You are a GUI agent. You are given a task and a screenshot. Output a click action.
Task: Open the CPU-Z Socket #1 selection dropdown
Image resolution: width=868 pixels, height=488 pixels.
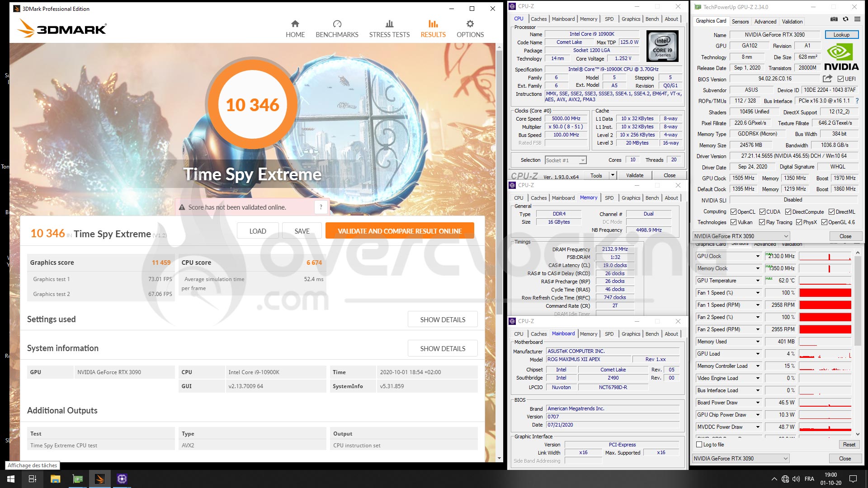pyautogui.click(x=566, y=160)
